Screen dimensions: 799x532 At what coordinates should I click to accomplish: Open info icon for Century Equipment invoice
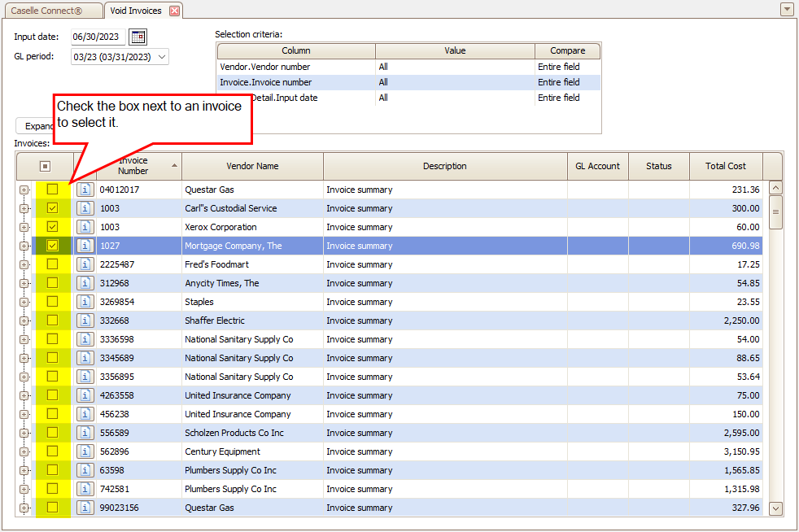tap(85, 451)
